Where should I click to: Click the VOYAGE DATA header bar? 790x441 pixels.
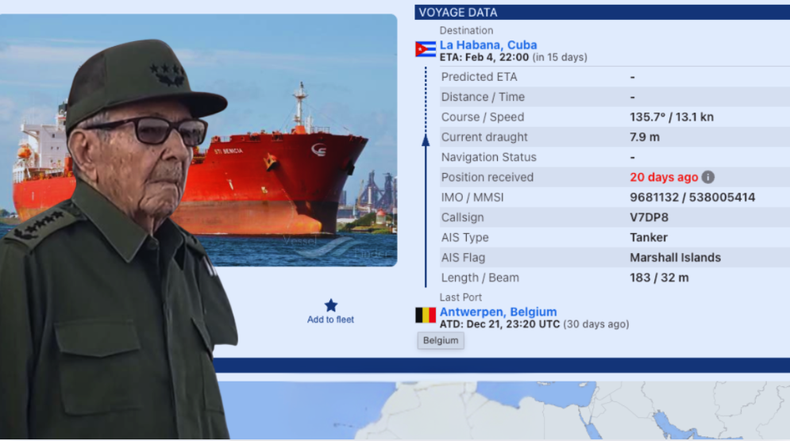(602, 13)
